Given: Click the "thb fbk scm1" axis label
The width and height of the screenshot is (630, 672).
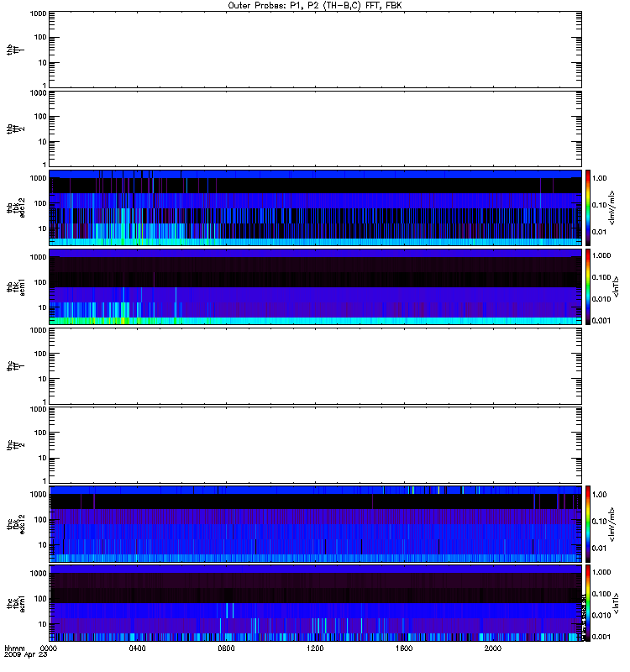Looking at the screenshot, I should pos(16,286).
